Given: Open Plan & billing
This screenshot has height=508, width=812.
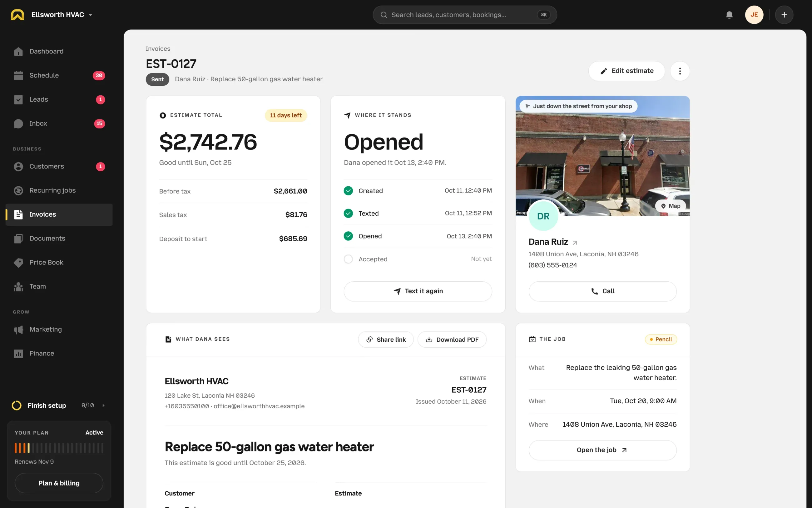Looking at the screenshot, I should [x=59, y=483].
